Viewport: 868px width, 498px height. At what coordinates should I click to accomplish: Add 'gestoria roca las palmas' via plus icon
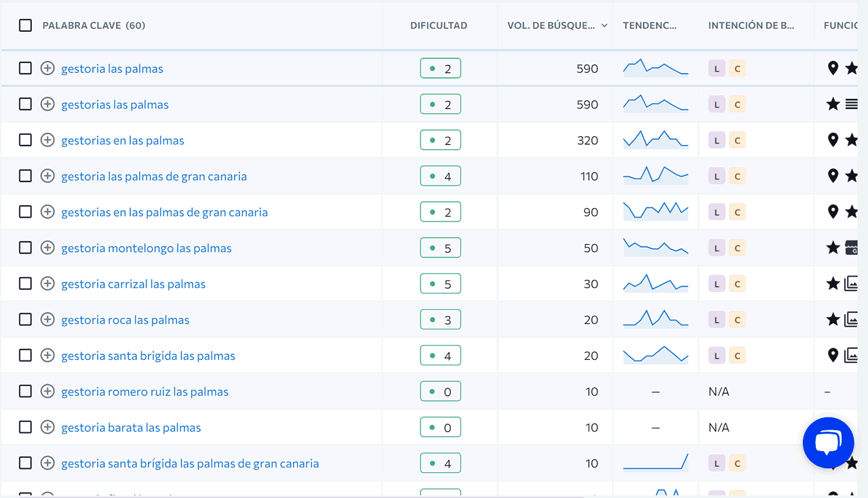coord(47,320)
